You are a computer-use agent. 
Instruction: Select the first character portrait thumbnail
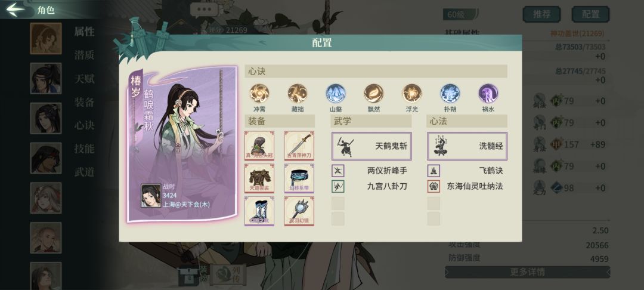coord(45,39)
